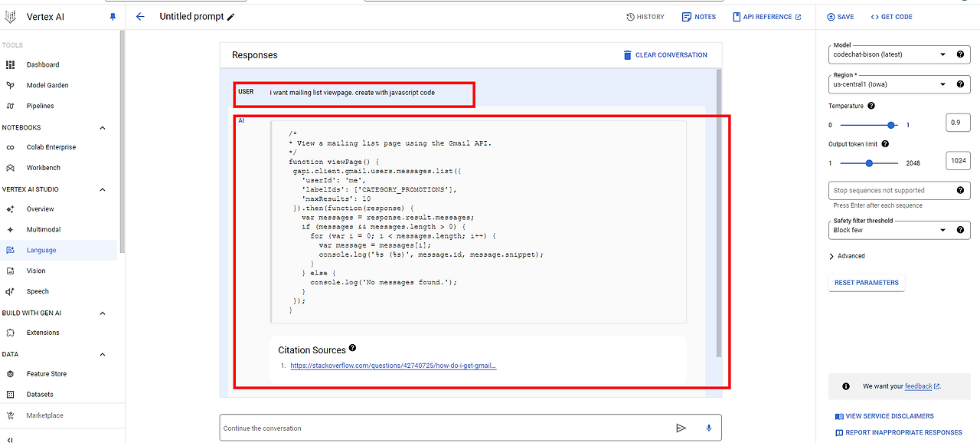
Task: Click Output token limit field 1024
Action: [958, 160]
